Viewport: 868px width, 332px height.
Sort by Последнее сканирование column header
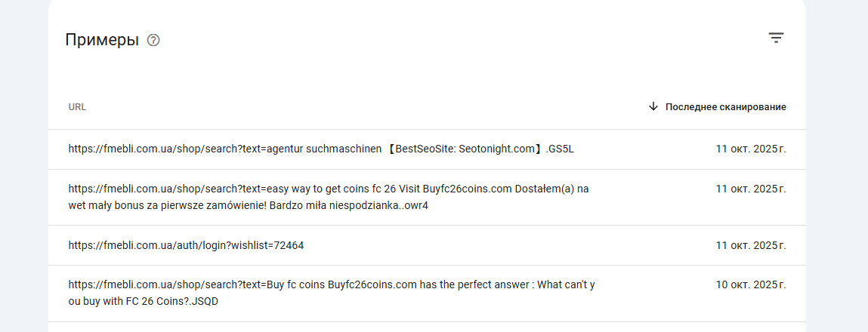[x=725, y=107]
